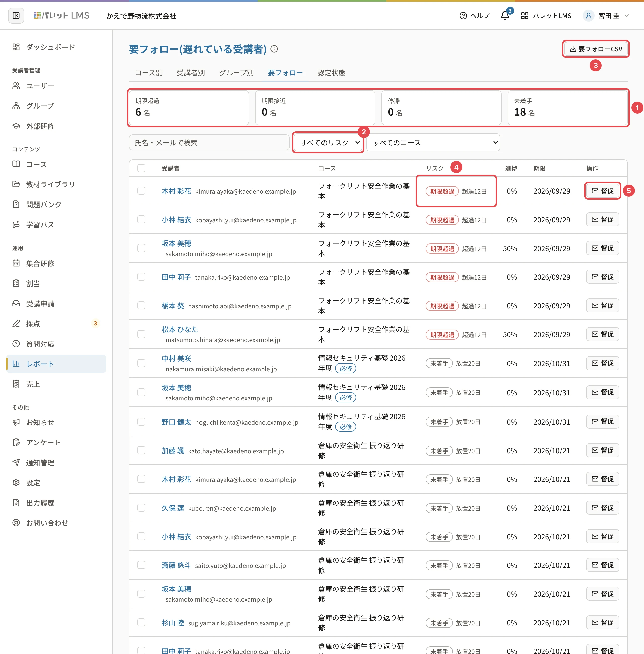This screenshot has width=644, height=654.
Task: Send 督促 reminder to 加藤 颯
Action: click(602, 451)
